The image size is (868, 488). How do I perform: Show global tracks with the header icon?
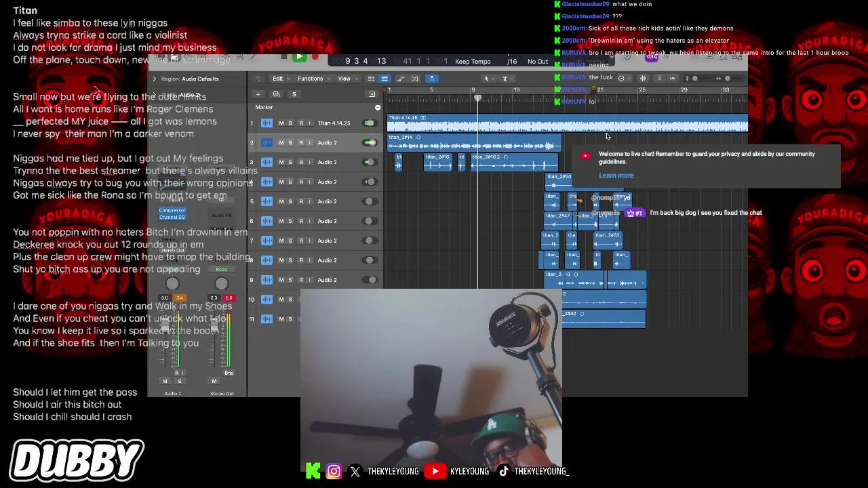point(372,94)
